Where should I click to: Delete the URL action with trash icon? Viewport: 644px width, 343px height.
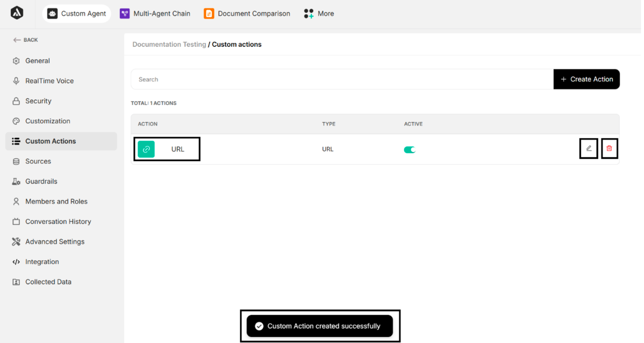[x=609, y=148]
